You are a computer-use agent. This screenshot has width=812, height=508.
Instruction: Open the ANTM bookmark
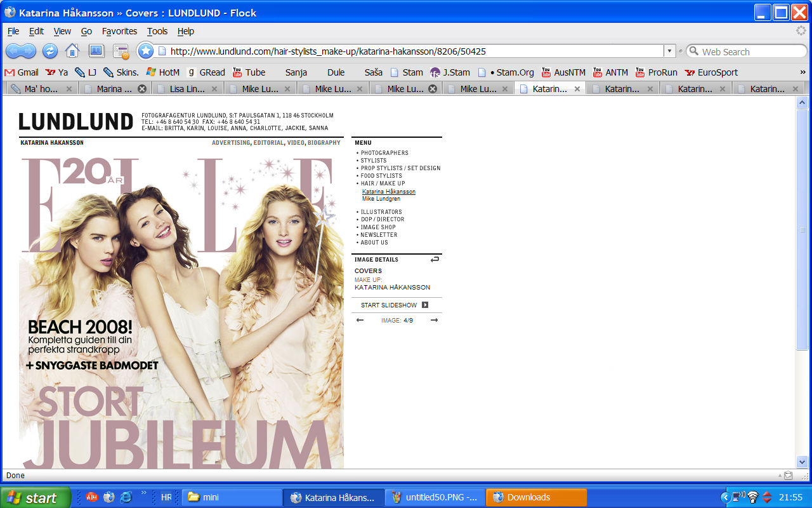point(610,72)
